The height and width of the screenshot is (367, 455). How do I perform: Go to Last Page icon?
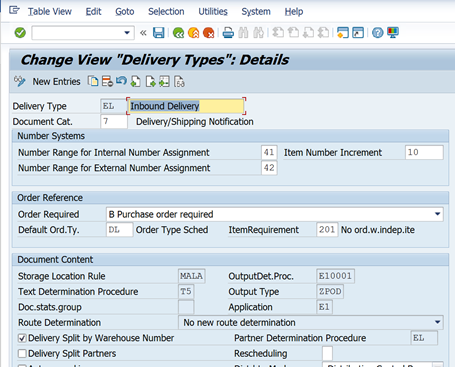click(324, 33)
